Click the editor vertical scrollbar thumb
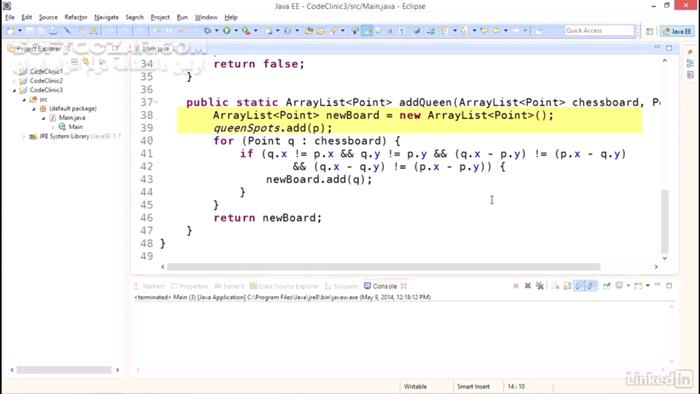Viewport: 700px width, 394px height. pyautogui.click(x=665, y=221)
